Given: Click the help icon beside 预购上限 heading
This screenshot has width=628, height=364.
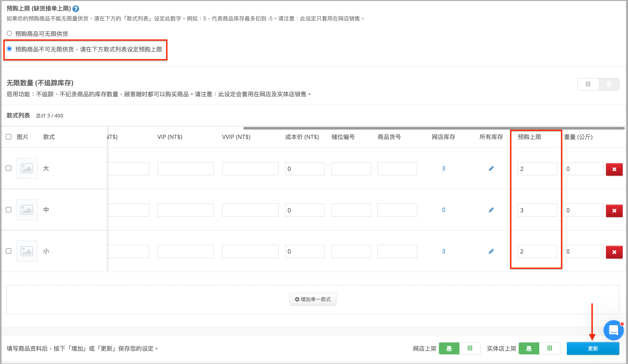Looking at the screenshot, I should (x=76, y=9).
